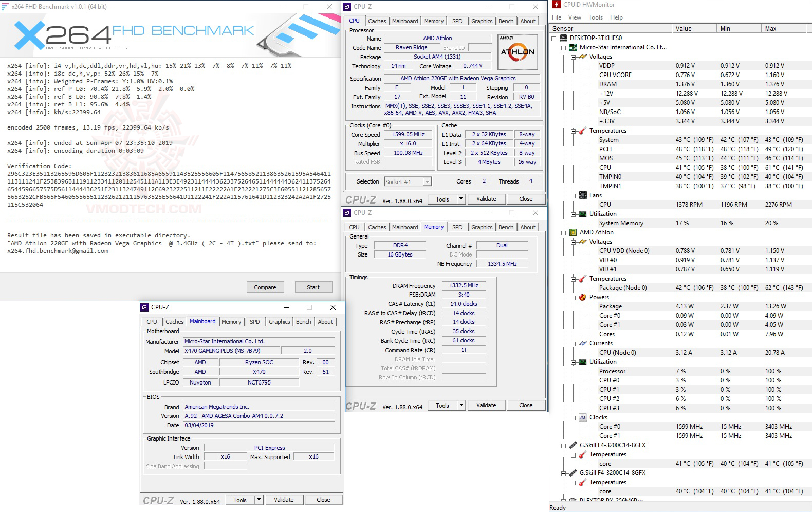This screenshot has height=512, width=812.
Task: Open the Tools menu in HWMonitor
Action: (x=596, y=17)
